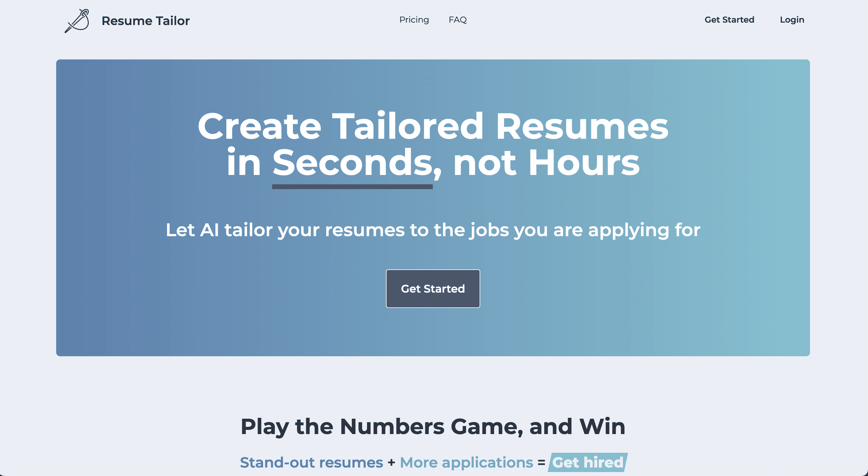
Task: Toggle the FAQ section expander
Action: point(457,19)
